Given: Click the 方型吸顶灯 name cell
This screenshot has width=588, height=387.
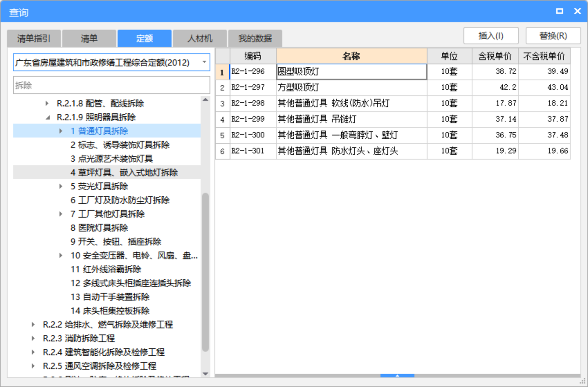Looking at the screenshot, I should (351, 88).
